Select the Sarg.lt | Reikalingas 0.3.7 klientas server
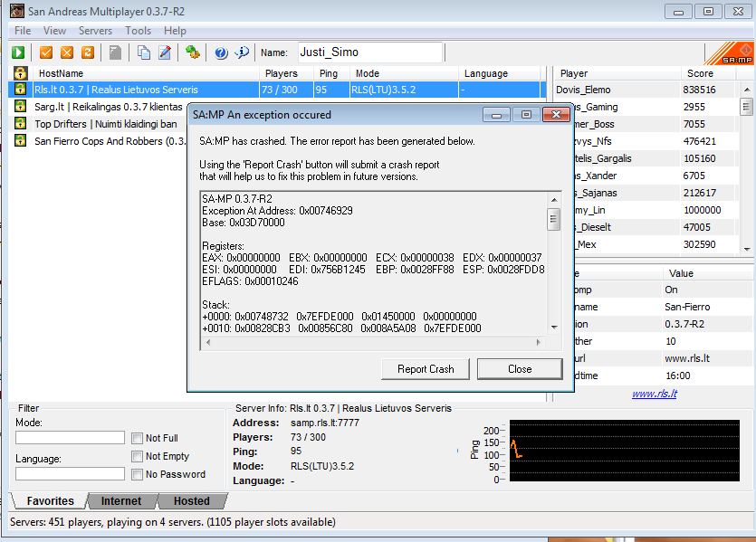The image size is (756, 542). pos(109,107)
